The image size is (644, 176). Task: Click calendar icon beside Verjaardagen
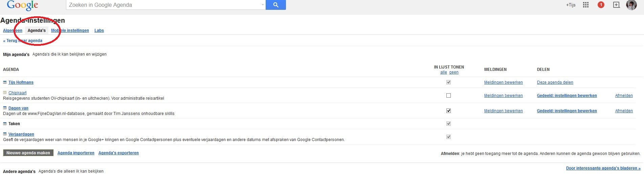pyautogui.click(x=5, y=134)
